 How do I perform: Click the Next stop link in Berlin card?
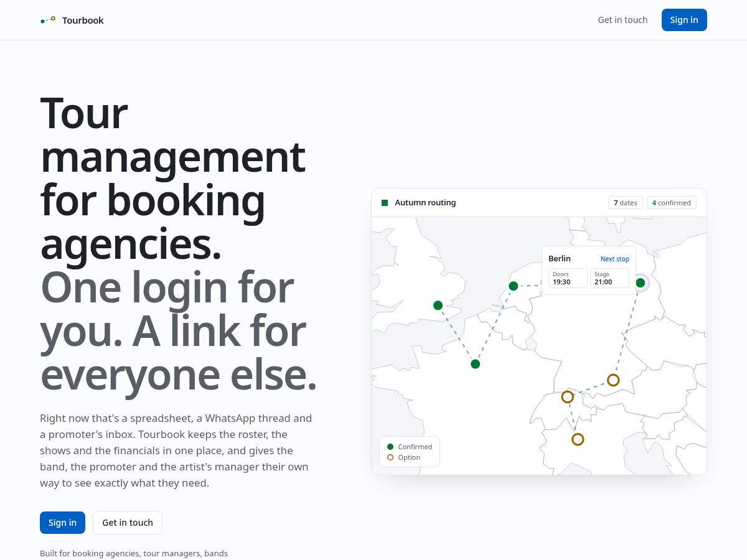[614, 259]
